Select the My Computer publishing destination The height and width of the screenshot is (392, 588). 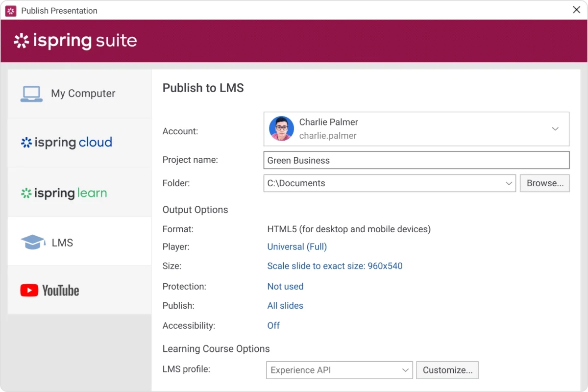click(x=79, y=93)
